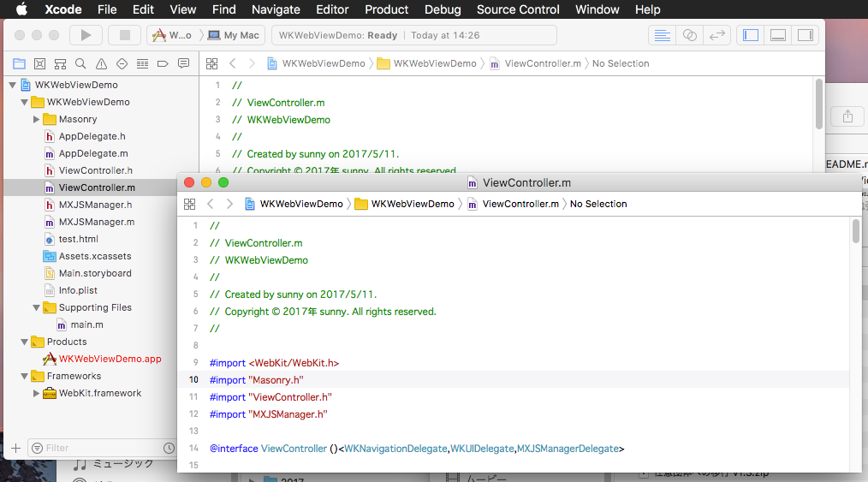Image resolution: width=868 pixels, height=482 pixels.
Task: Open the File menu
Action: (107, 9)
